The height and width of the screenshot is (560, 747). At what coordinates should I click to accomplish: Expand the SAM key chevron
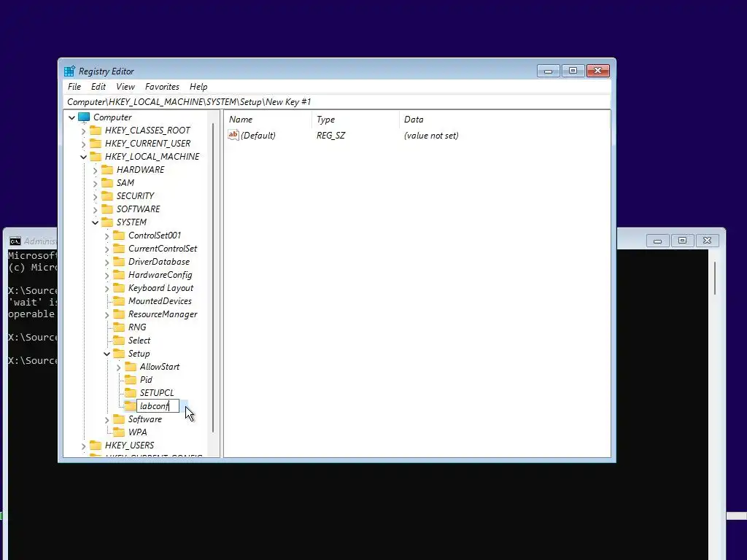click(95, 183)
